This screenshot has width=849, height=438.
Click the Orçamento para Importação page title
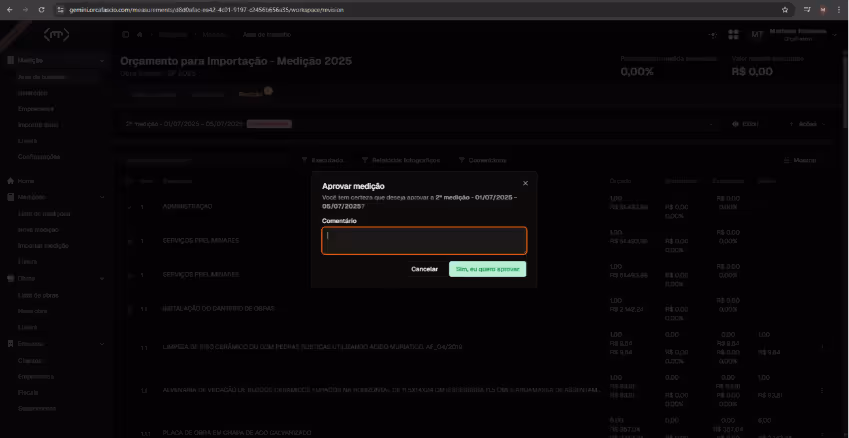(236, 61)
